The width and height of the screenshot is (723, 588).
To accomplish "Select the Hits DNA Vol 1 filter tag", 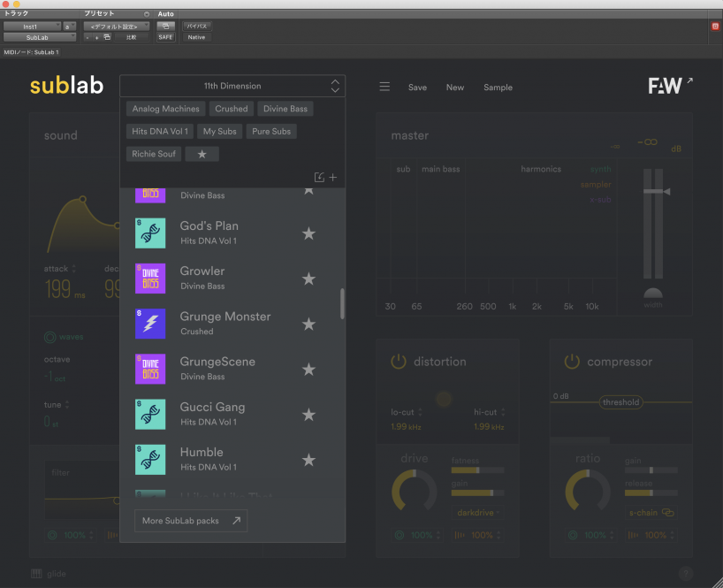I will 160,131.
